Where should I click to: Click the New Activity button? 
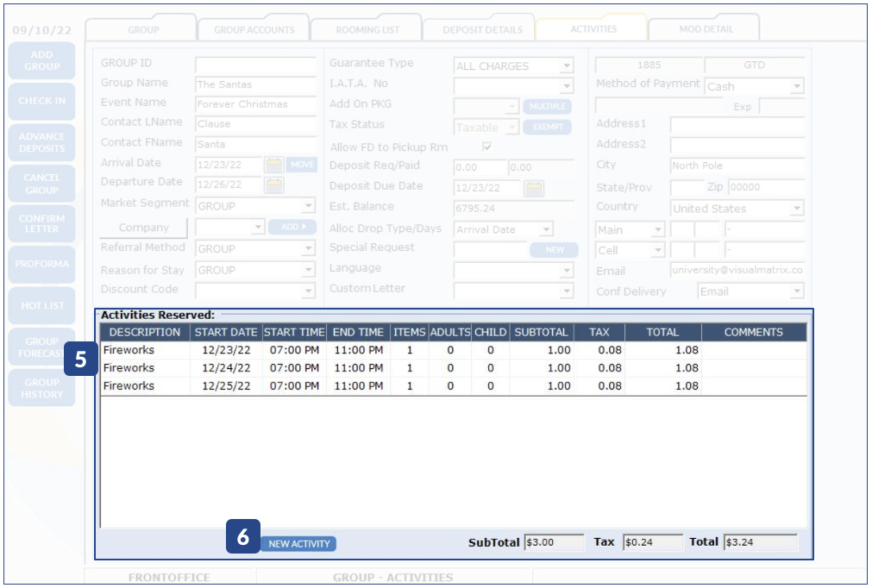298,544
